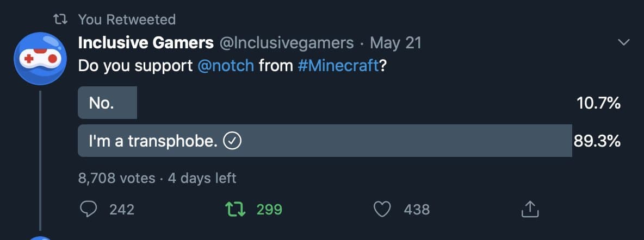
Task: Click the 89.3% poll result bar
Action: click(381, 141)
